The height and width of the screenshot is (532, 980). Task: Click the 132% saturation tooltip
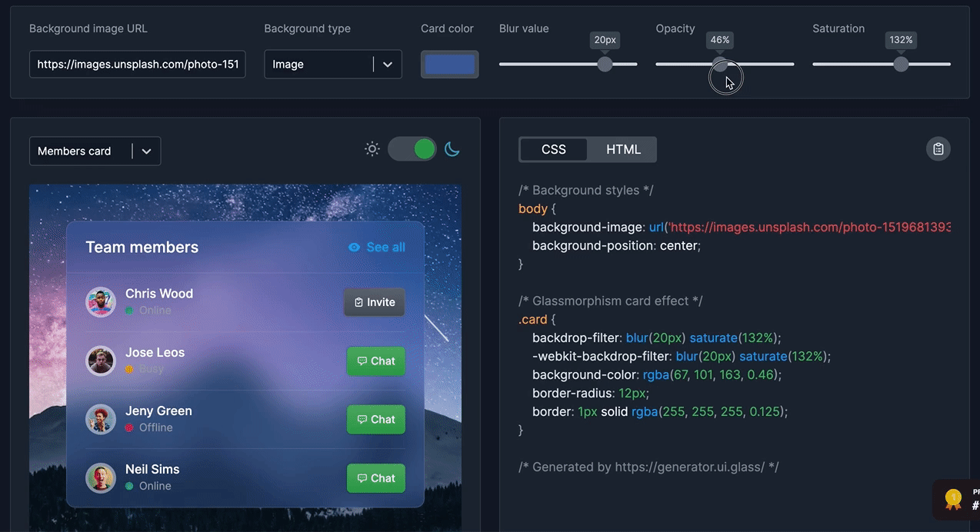(901, 40)
